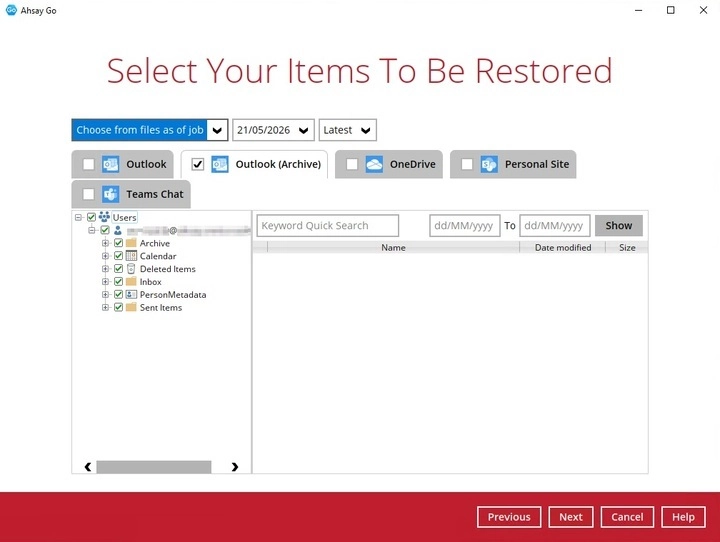Click the tree panel horizontal scrollbar thumb
This screenshot has height=542, width=720.
[x=154, y=467]
